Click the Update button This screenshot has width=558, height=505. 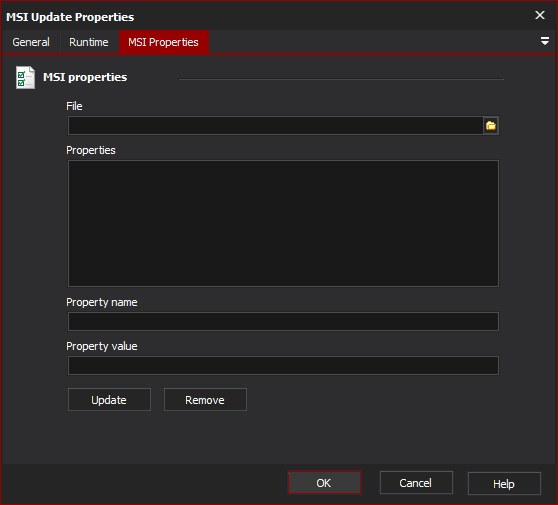click(109, 400)
